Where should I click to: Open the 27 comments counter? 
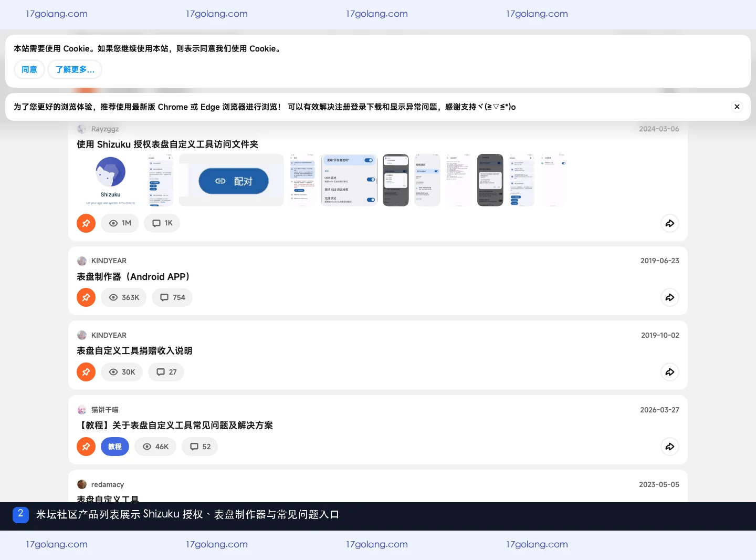(x=166, y=372)
